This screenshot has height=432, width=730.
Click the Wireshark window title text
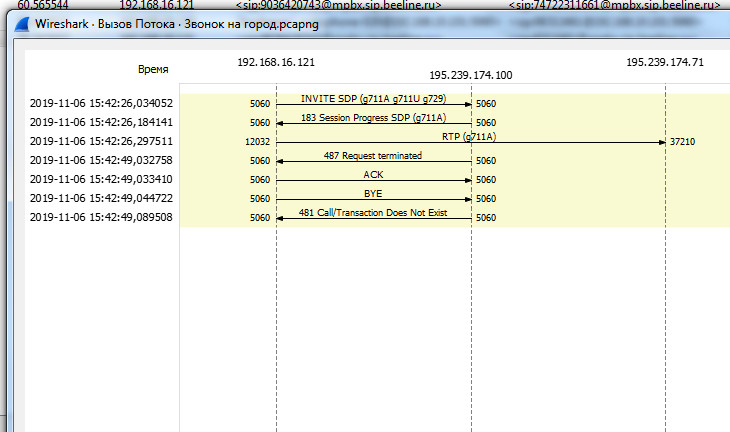177,24
